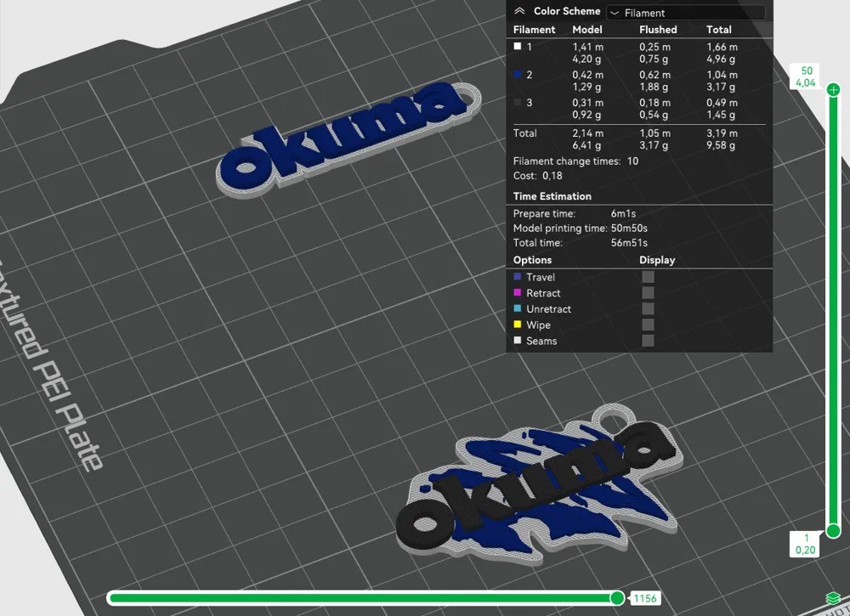Click Filament change times value 10
Image resolution: width=850 pixels, height=616 pixels.
[x=632, y=161]
